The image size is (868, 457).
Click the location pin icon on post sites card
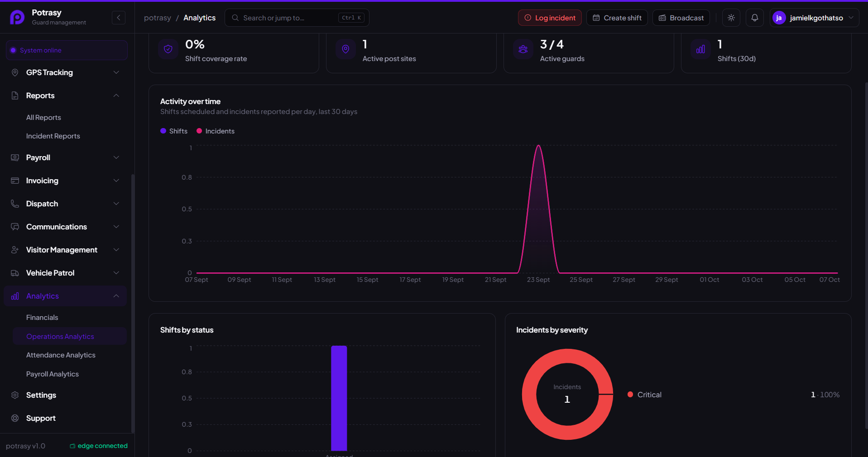[x=345, y=49]
